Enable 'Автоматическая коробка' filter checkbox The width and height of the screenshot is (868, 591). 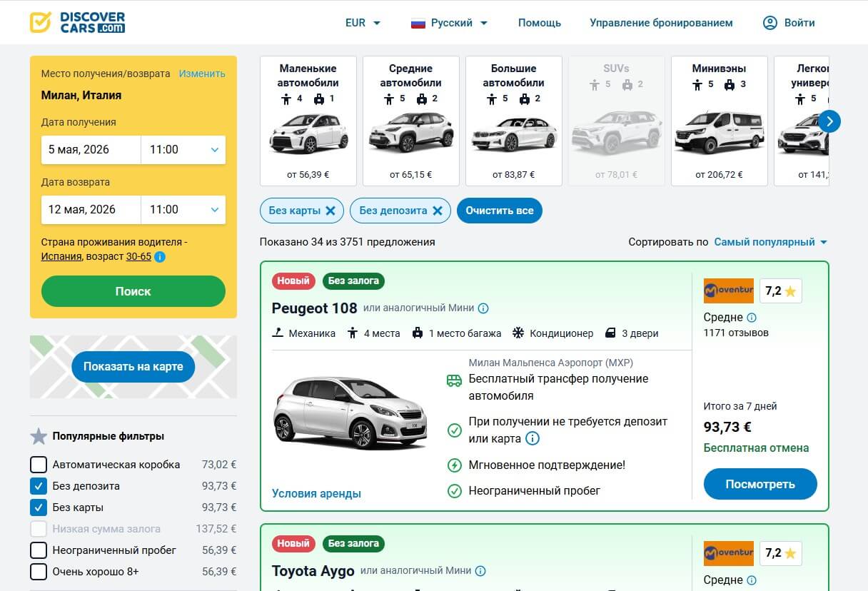click(39, 465)
